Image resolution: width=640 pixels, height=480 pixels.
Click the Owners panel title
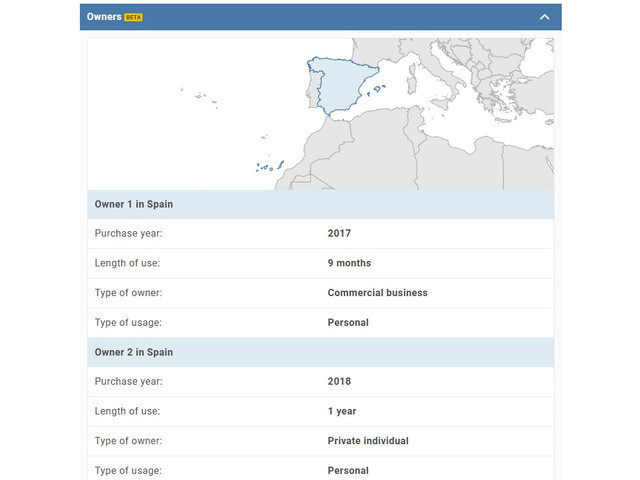(x=104, y=17)
